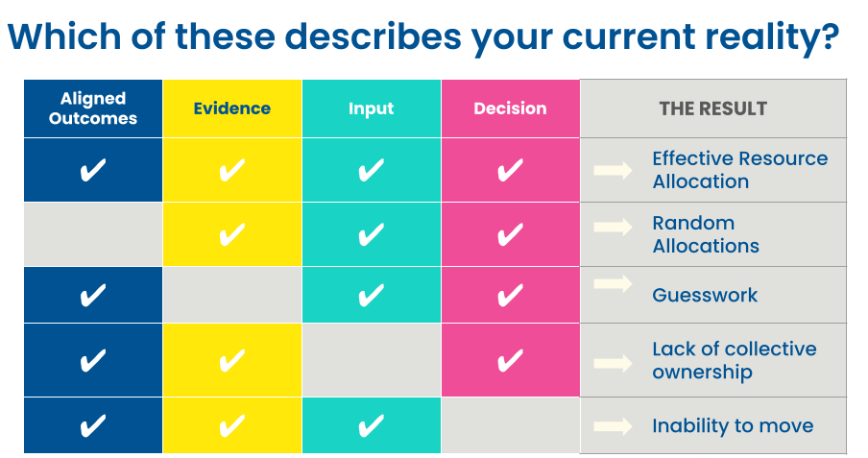Click the arrow icon beside Inability to move
The height and width of the screenshot is (458, 868).
[x=613, y=425]
